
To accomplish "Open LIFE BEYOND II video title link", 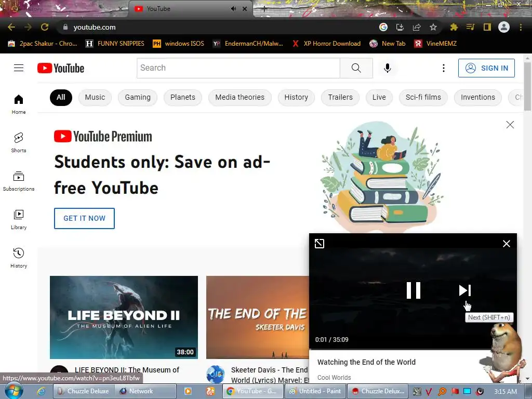I will 127,370.
